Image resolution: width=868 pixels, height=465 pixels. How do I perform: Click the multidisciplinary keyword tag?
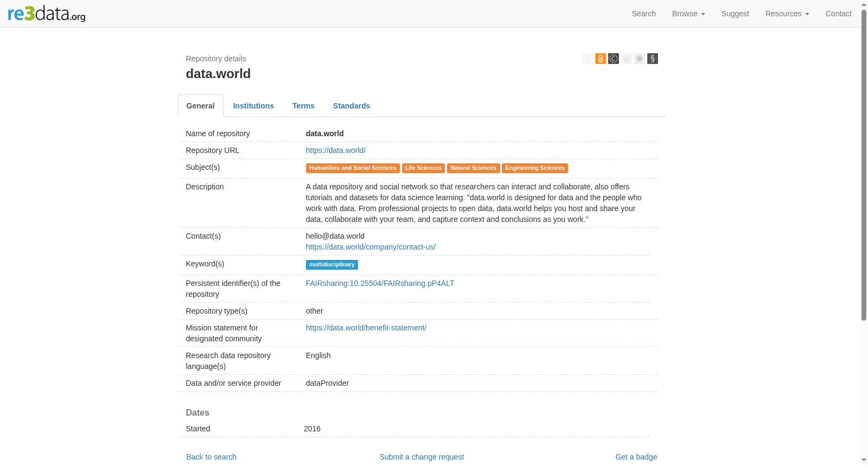(332, 265)
